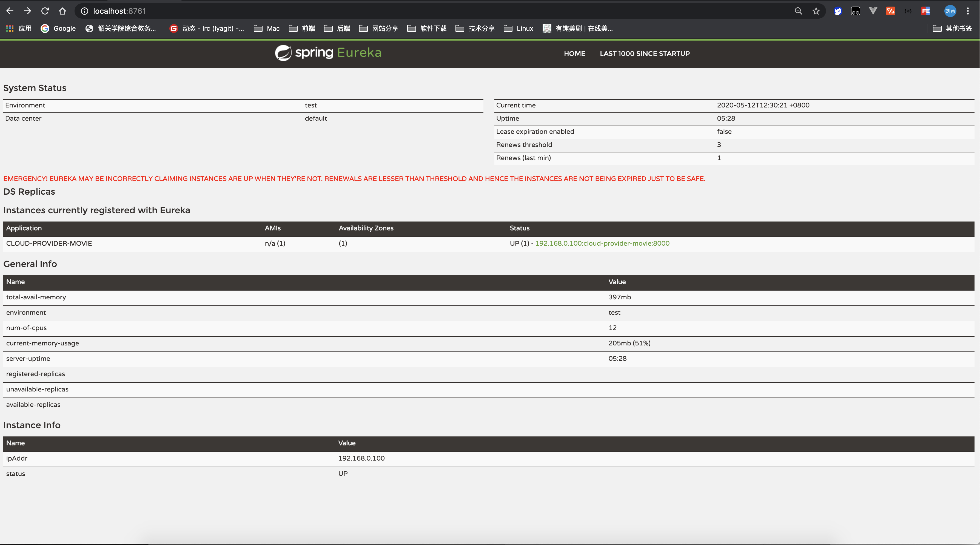Click the available-replicas row name

(33, 405)
